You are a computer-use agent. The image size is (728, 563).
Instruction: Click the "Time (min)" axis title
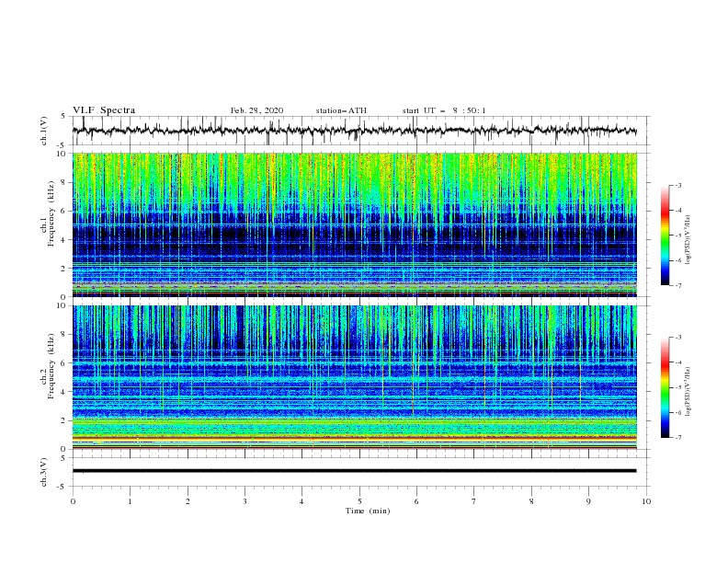(368, 511)
